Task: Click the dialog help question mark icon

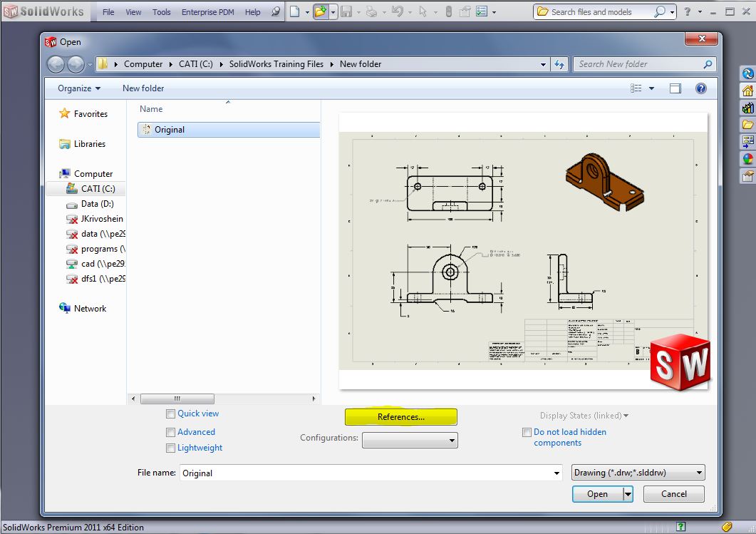Action: click(x=700, y=88)
